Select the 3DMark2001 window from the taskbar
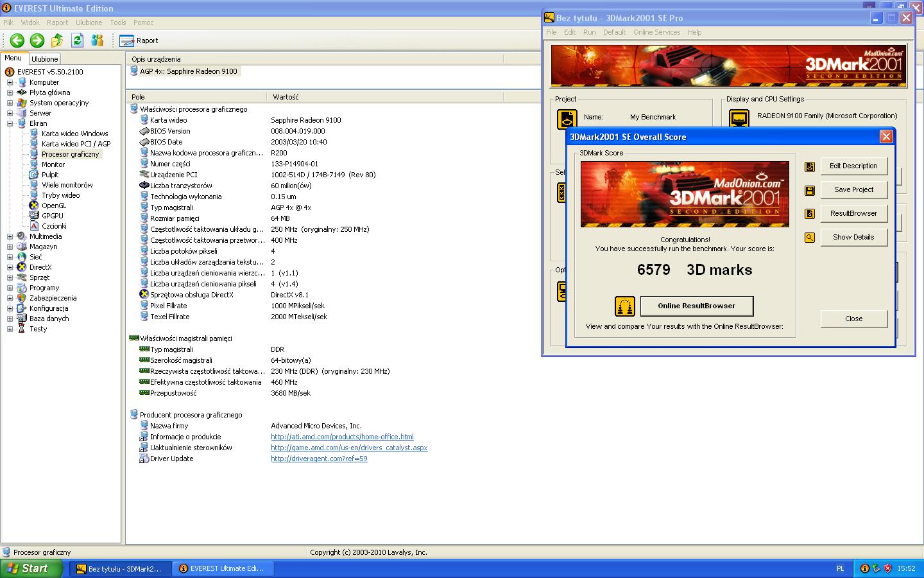The image size is (924, 578). point(120,568)
